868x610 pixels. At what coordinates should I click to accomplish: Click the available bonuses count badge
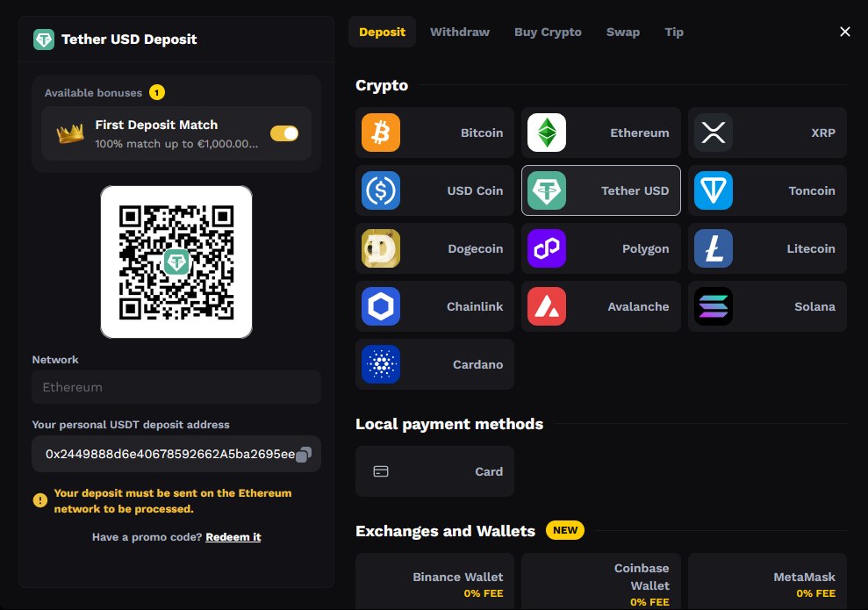(x=156, y=92)
